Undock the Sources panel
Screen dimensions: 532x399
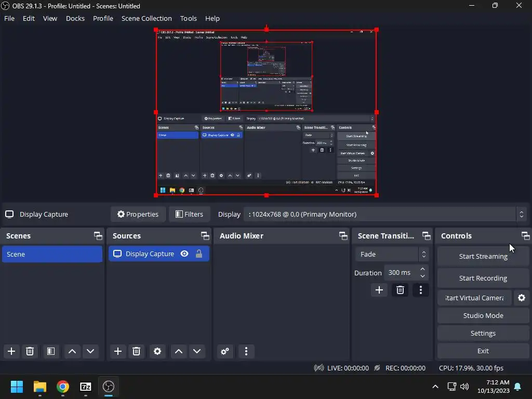(205, 236)
